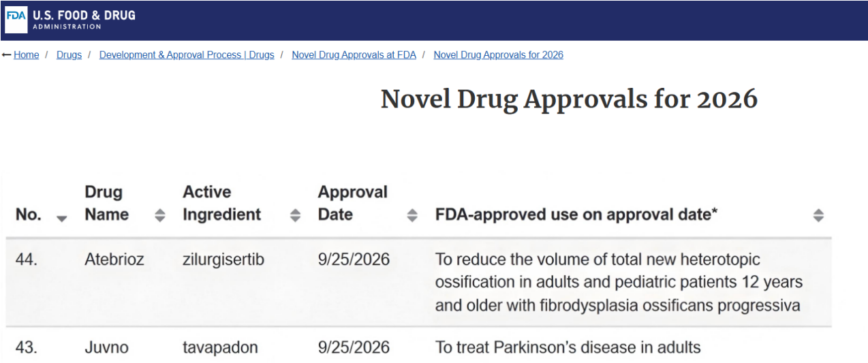Screen dimensions: 868x363
Task: Select the Atebrioz drug name cell
Action: click(114, 259)
